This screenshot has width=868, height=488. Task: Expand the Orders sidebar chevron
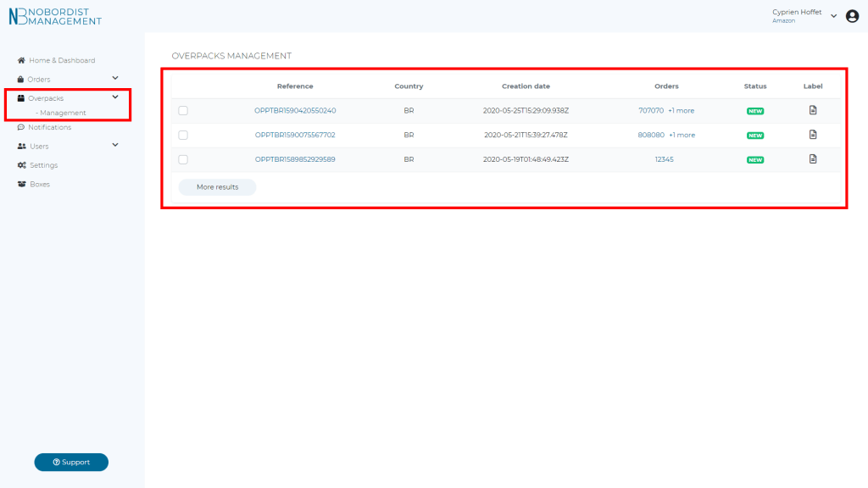coord(115,78)
